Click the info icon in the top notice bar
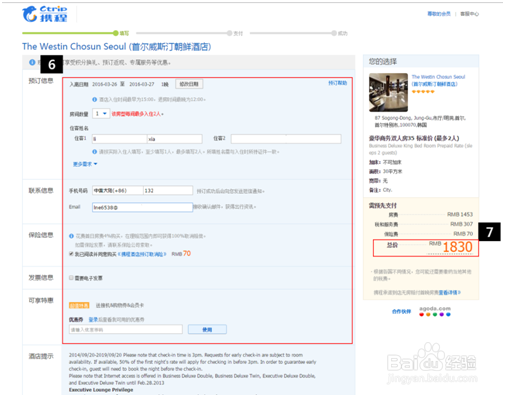Viewport: 505px width, 397px height. pyautogui.click(x=32, y=62)
